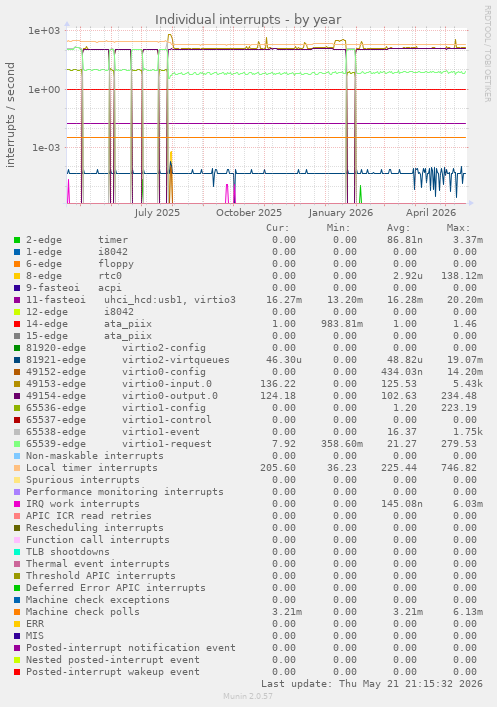Viewport: 497px width, 707px height.
Task: Click the 'July 2025' x-axis label
Action: tap(157, 213)
